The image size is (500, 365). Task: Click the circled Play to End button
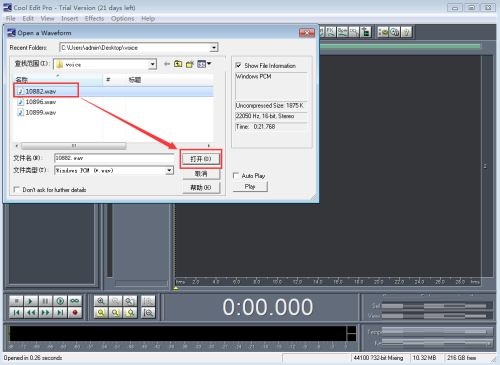coord(60,301)
